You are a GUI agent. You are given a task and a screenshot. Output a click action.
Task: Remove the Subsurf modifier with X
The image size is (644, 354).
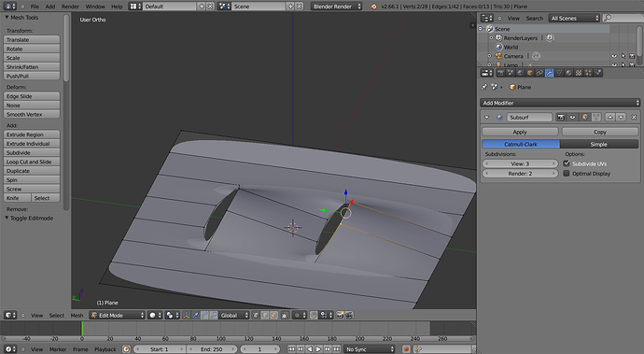coord(634,117)
